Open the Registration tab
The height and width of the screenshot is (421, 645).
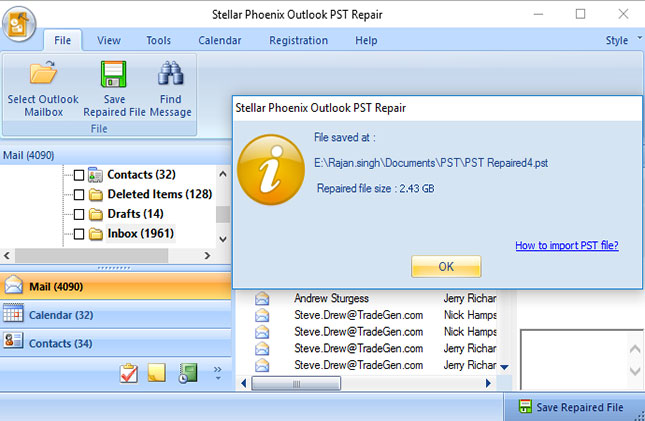tap(299, 40)
